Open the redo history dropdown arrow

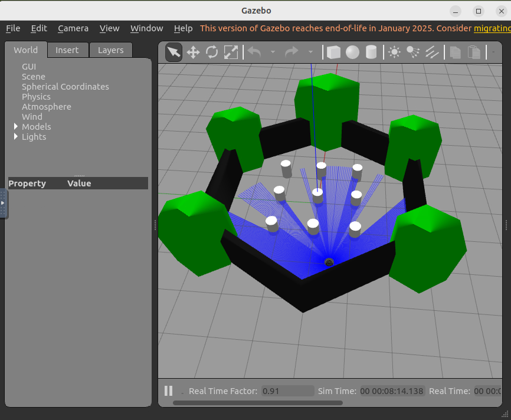[310, 52]
